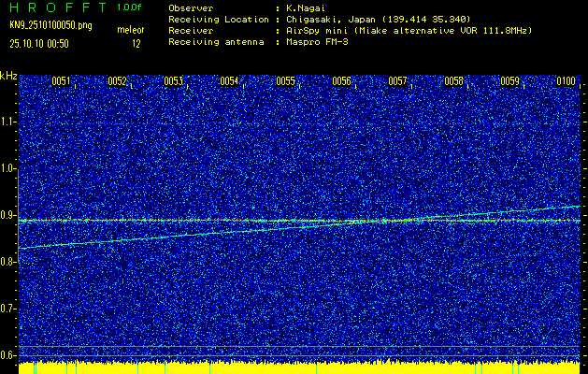The width and height of the screenshot is (588, 374).
Task: Click the 0100 time marker
Action: point(566,81)
